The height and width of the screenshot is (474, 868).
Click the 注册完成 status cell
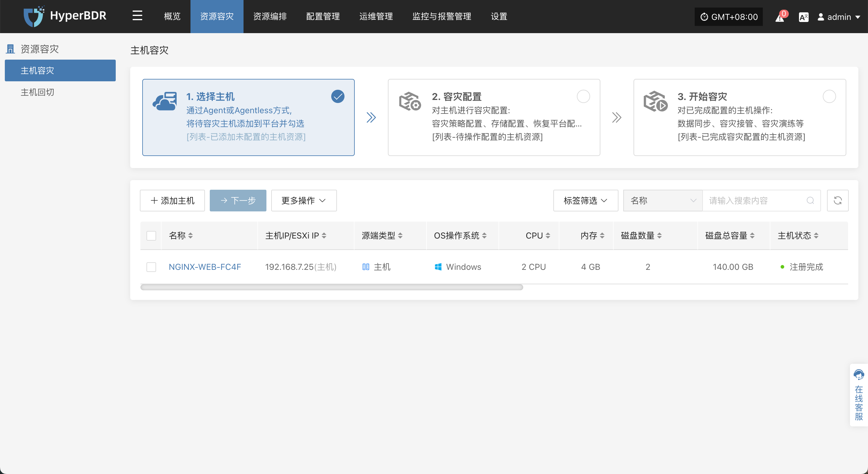(x=802, y=267)
